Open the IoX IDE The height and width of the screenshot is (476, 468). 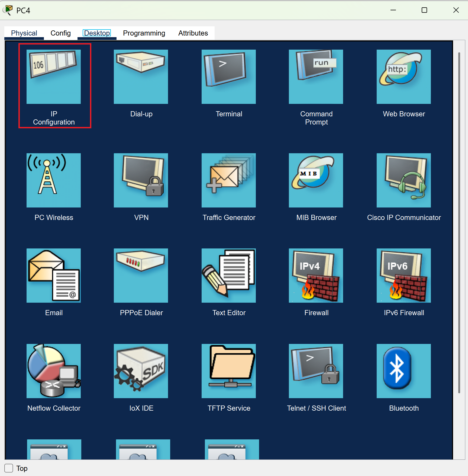coord(141,371)
